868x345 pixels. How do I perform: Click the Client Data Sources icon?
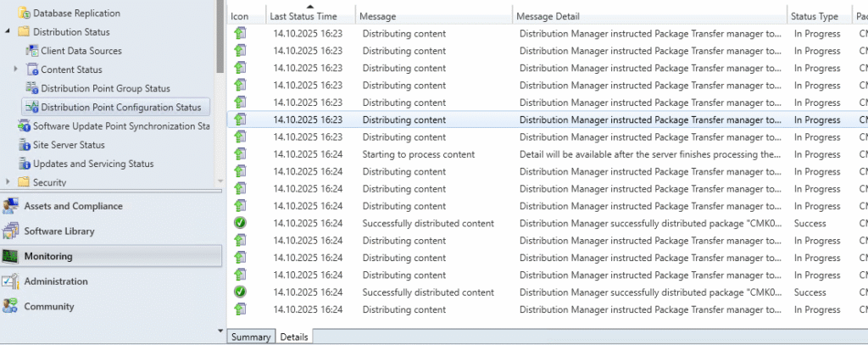(x=32, y=51)
